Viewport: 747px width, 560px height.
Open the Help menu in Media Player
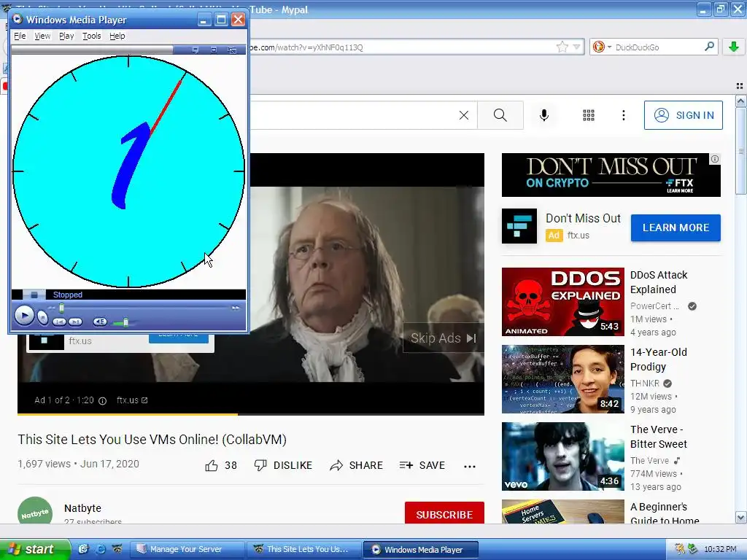117,36
